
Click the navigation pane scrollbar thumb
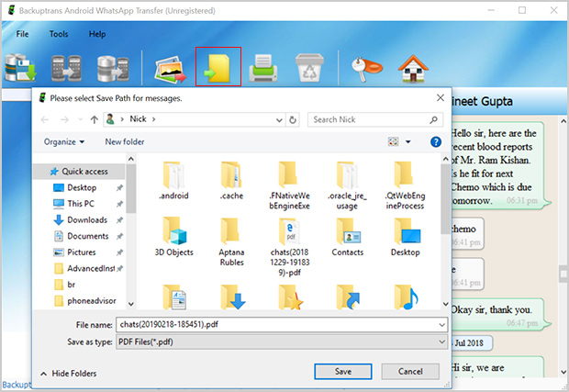click(131, 188)
